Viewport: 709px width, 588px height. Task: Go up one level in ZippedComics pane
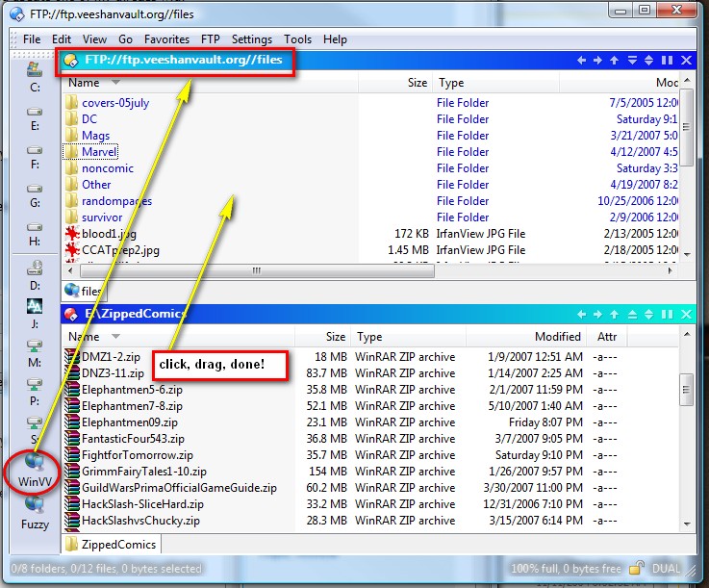614,315
